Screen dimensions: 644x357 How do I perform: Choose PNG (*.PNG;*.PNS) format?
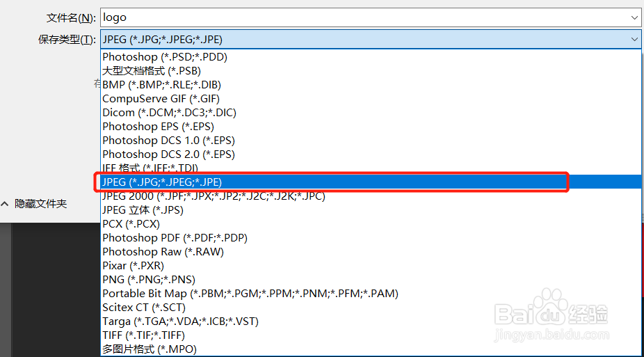pos(371,280)
